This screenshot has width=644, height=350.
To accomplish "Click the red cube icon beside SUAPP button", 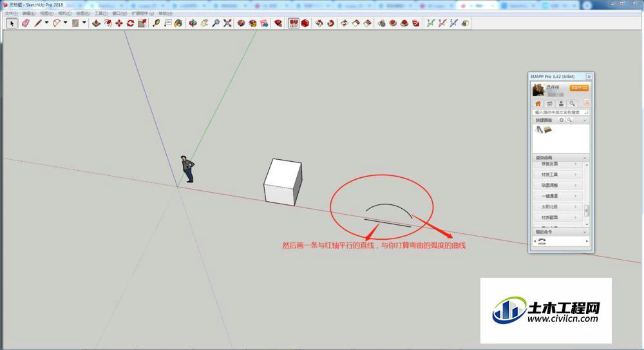I will click(x=305, y=23).
